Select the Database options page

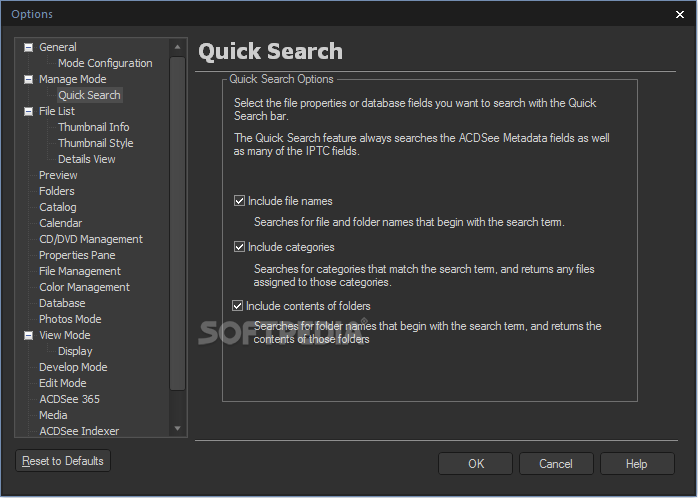pos(62,304)
